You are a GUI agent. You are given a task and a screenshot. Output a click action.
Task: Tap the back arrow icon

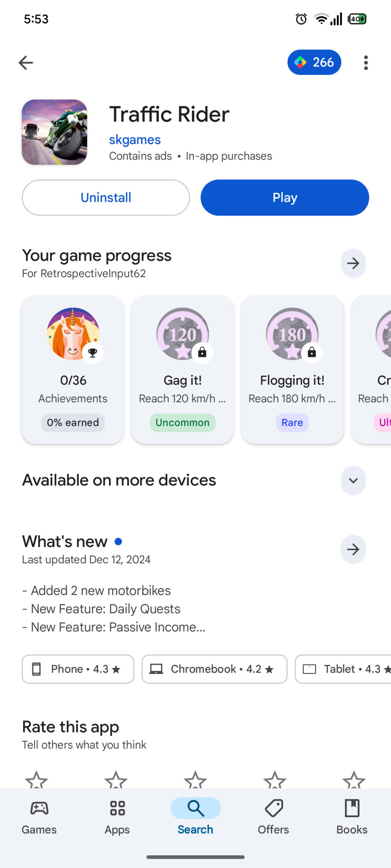pyautogui.click(x=26, y=63)
